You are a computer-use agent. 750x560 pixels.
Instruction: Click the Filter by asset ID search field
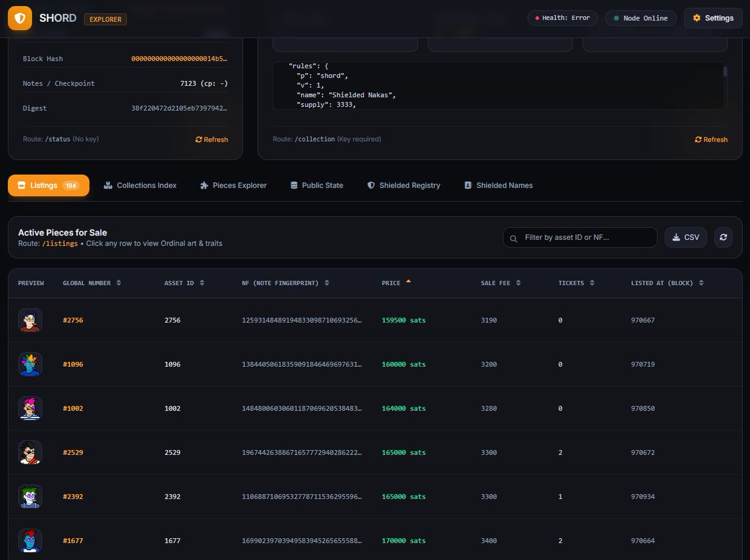point(580,237)
